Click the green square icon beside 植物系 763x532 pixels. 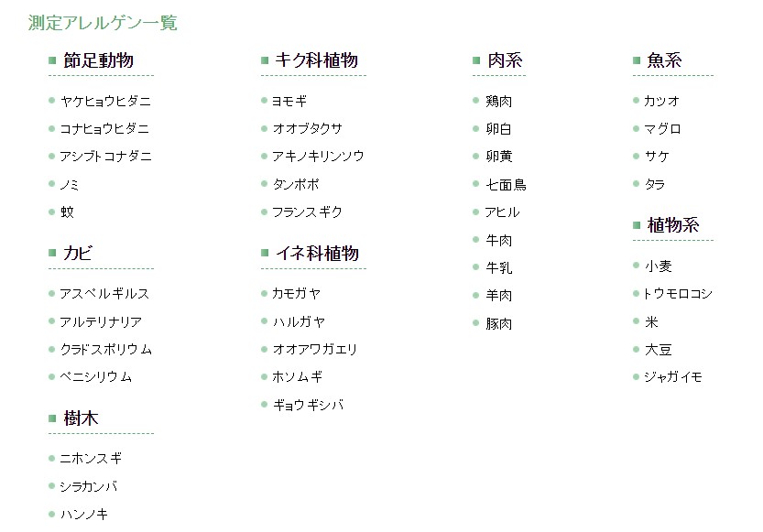click(x=637, y=225)
